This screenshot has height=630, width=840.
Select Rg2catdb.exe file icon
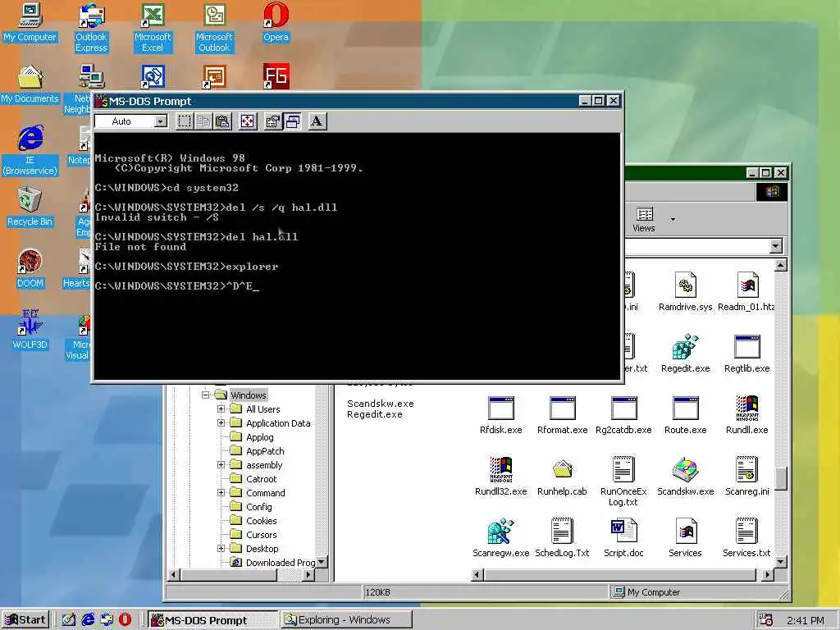pos(623,415)
